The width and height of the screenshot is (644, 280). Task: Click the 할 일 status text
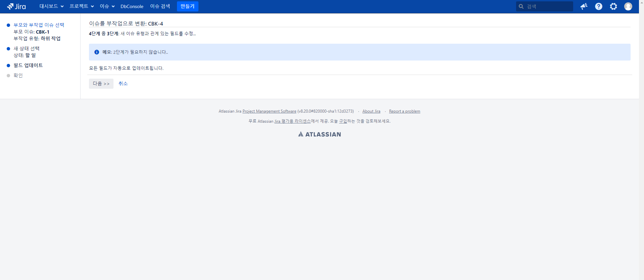31,55
